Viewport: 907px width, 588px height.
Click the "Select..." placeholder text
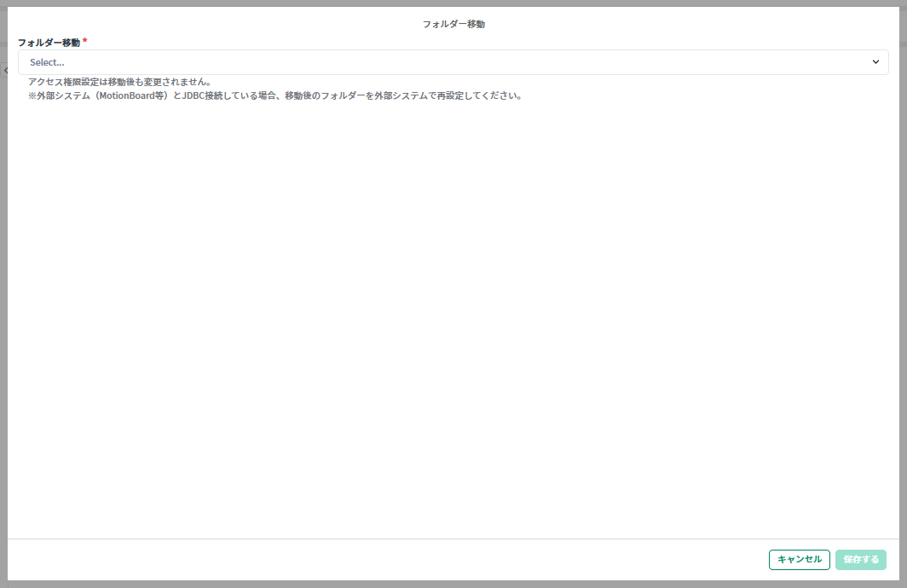coord(47,62)
